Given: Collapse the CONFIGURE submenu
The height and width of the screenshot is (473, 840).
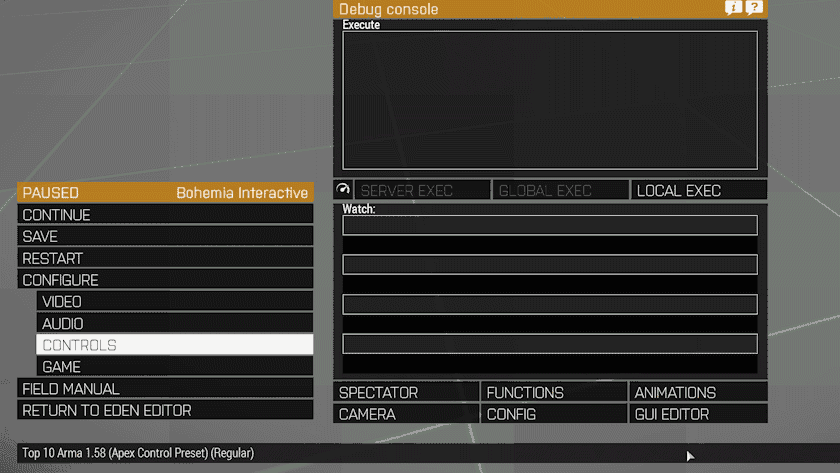Looking at the screenshot, I should point(165,280).
